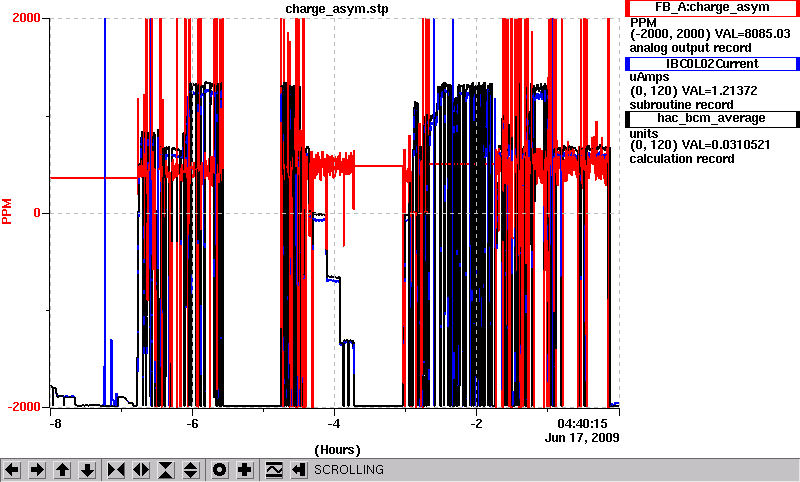800x482 pixels.
Task: Click the uAmps units label
Action: tap(649, 78)
